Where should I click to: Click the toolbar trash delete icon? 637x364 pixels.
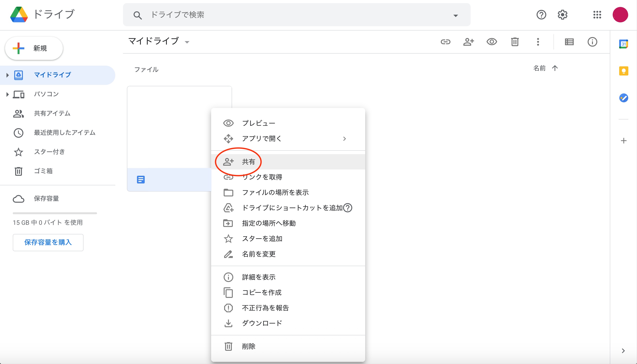click(515, 42)
